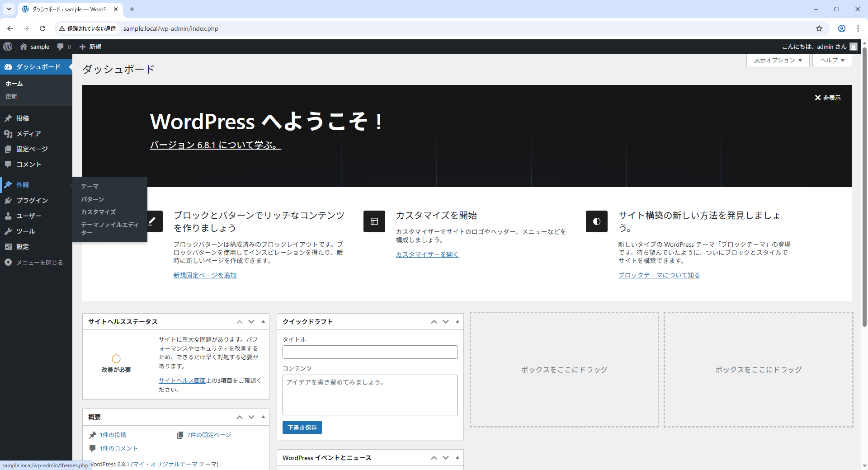Click 新規固定ページを追加 link
868x470 pixels.
(x=205, y=275)
